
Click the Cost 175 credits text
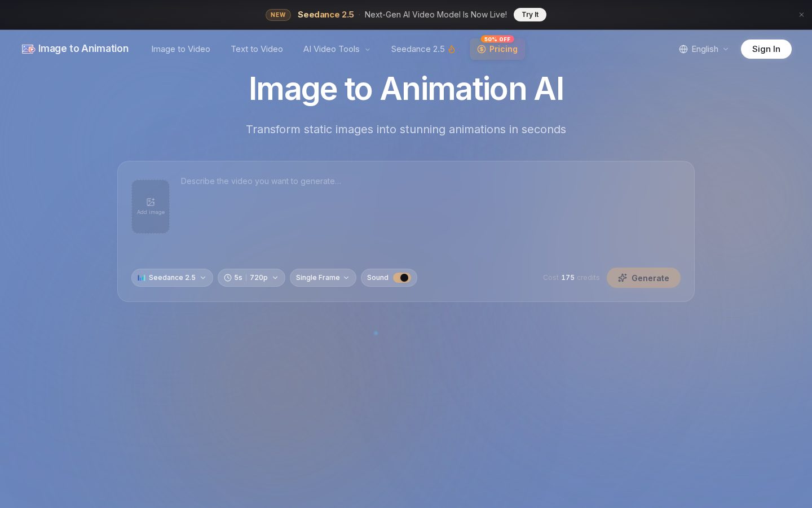pos(571,278)
